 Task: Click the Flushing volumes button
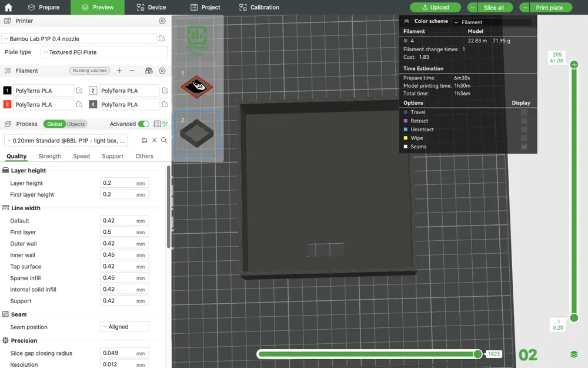(89, 71)
